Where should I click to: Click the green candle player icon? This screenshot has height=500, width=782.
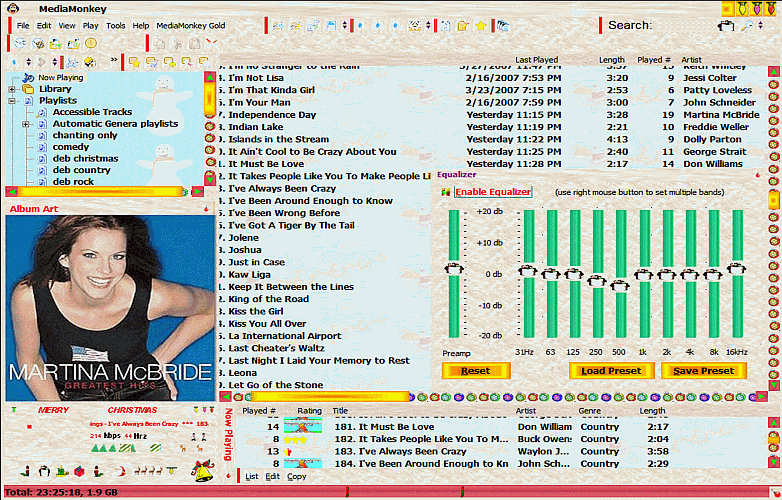click(x=61, y=470)
